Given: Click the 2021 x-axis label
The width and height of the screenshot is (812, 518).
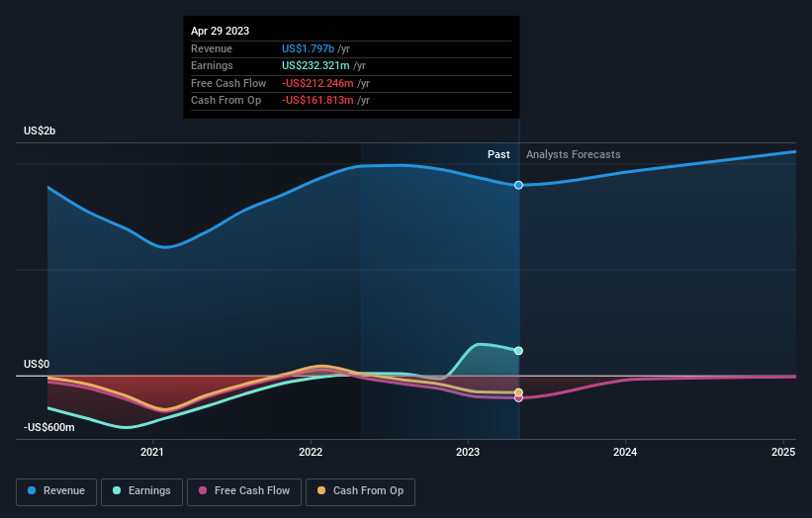Looking at the screenshot, I should 152,452.
